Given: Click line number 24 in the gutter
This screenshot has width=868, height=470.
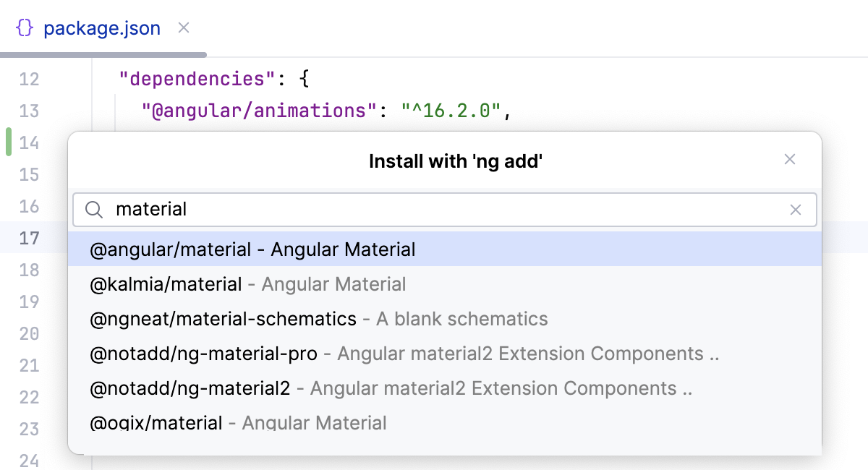Looking at the screenshot, I should 30,461.
